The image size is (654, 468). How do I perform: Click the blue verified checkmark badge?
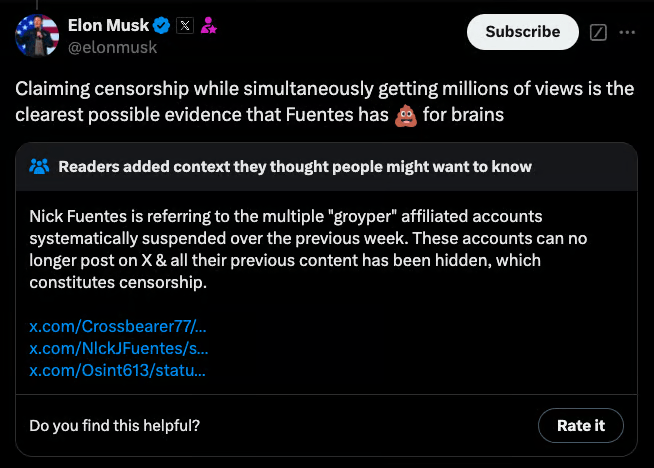160,25
